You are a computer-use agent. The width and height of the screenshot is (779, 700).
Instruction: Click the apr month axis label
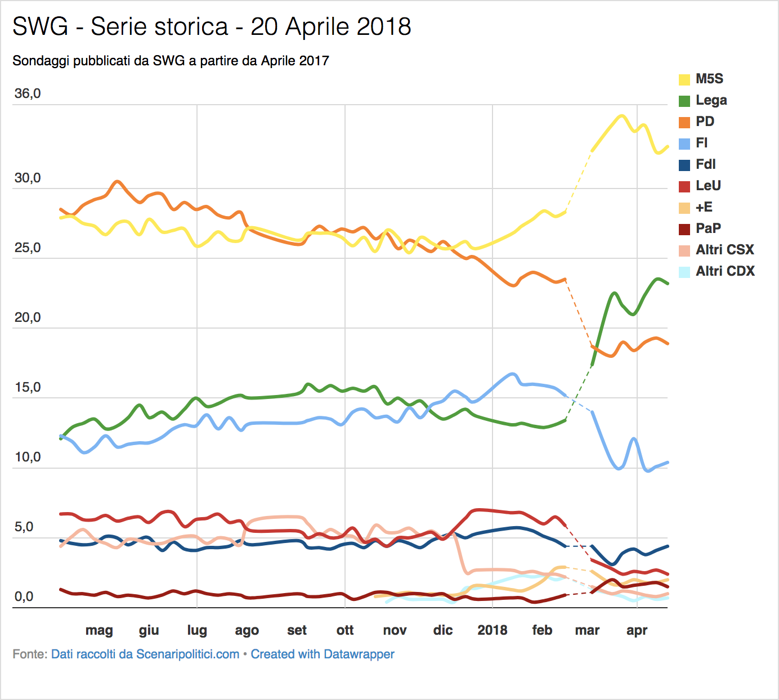point(637,631)
